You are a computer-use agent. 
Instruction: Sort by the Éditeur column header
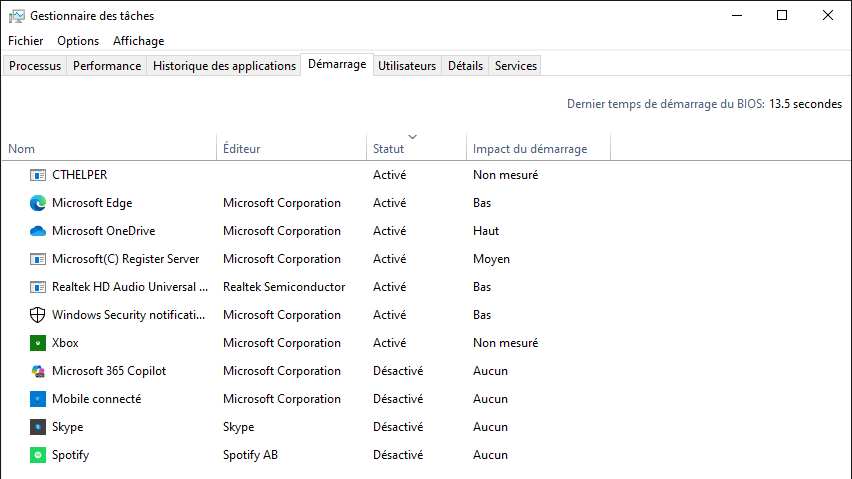(292, 148)
